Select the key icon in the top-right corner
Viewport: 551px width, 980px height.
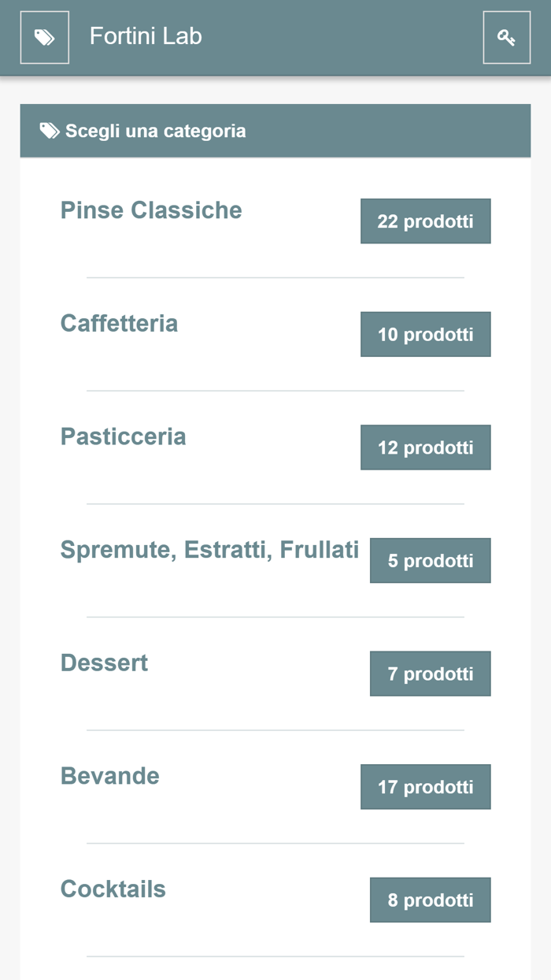tap(507, 36)
